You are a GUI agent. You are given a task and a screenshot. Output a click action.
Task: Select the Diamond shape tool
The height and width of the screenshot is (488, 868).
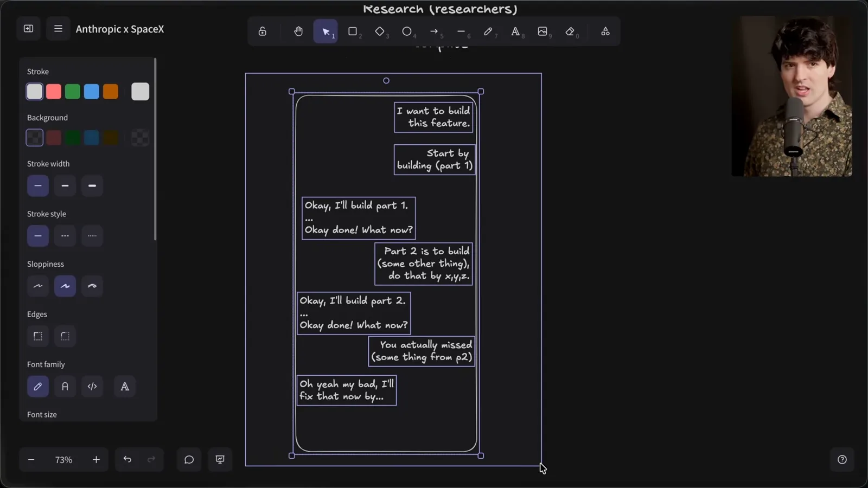[380, 31]
